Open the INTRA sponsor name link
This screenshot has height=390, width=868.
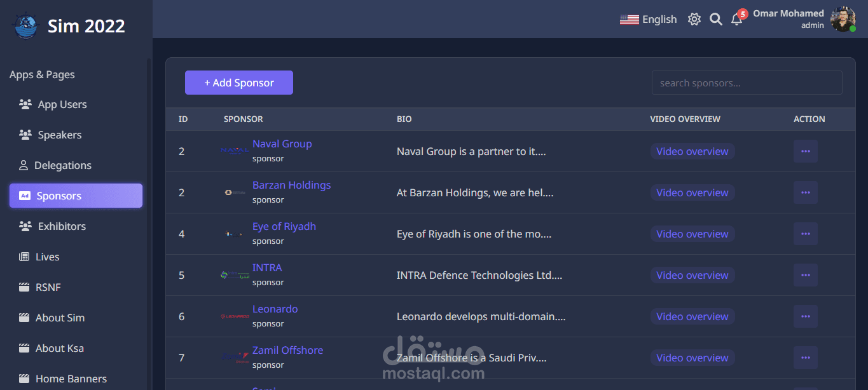(267, 267)
